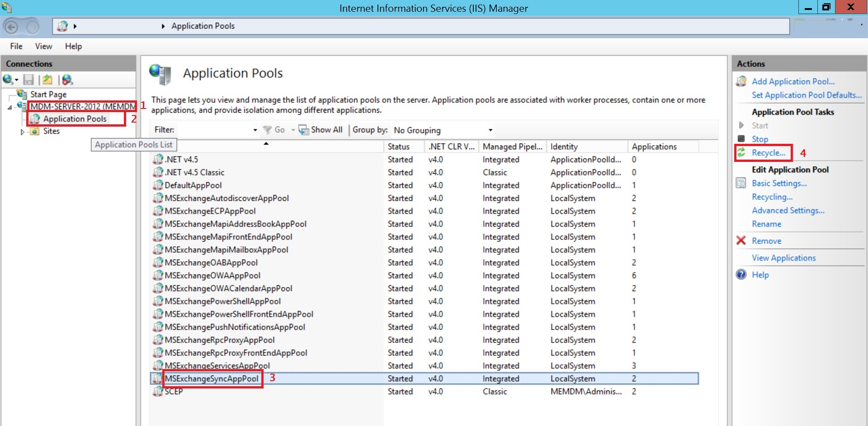This screenshot has height=426, width=868.
Task: Select the MSExchangePowerShellAppPool row
Action: [424, 301]
